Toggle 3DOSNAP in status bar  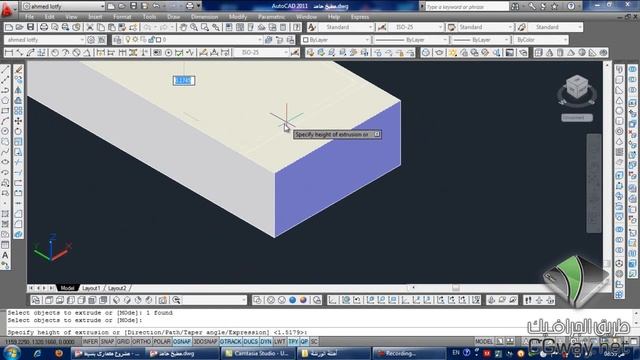[x=206, y=342]
